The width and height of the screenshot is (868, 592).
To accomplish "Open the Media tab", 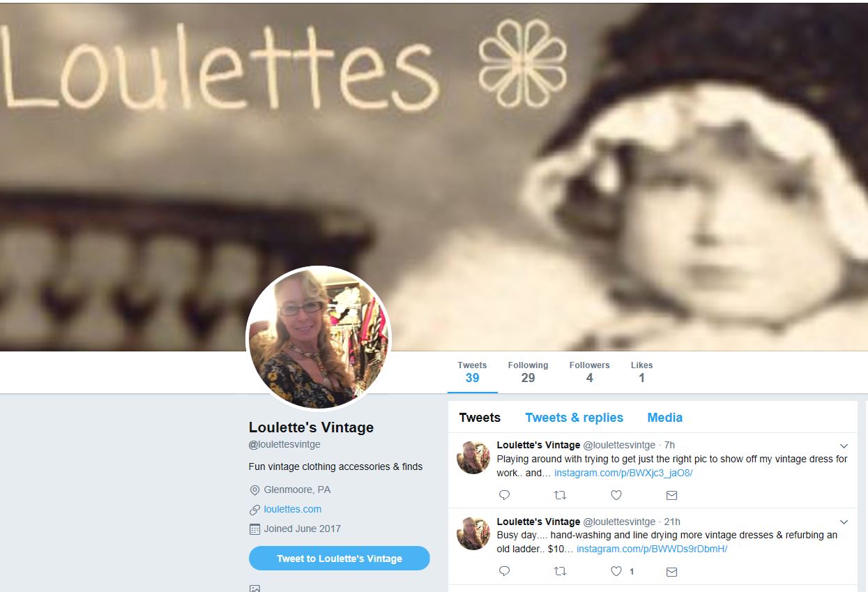I will pyautogui.click(x=664, y=418).
